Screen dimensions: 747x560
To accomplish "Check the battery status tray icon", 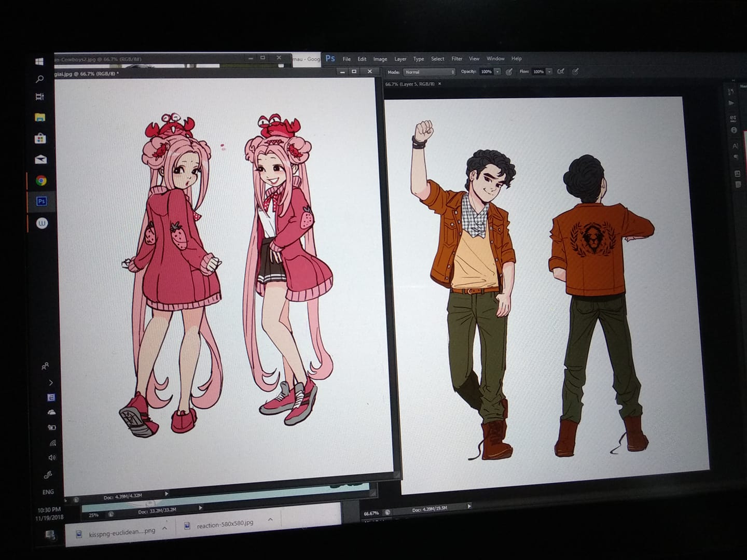I will (52, 428).
